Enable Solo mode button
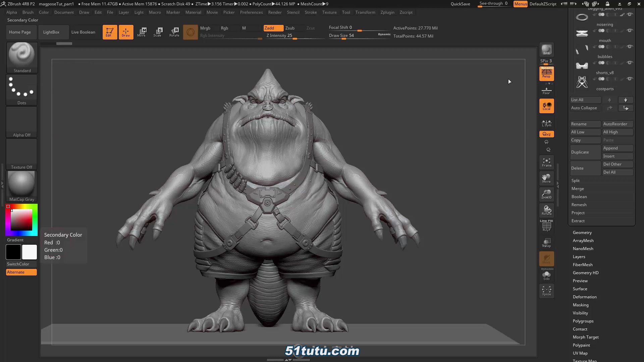644x362 pixels. click(546, 275)
